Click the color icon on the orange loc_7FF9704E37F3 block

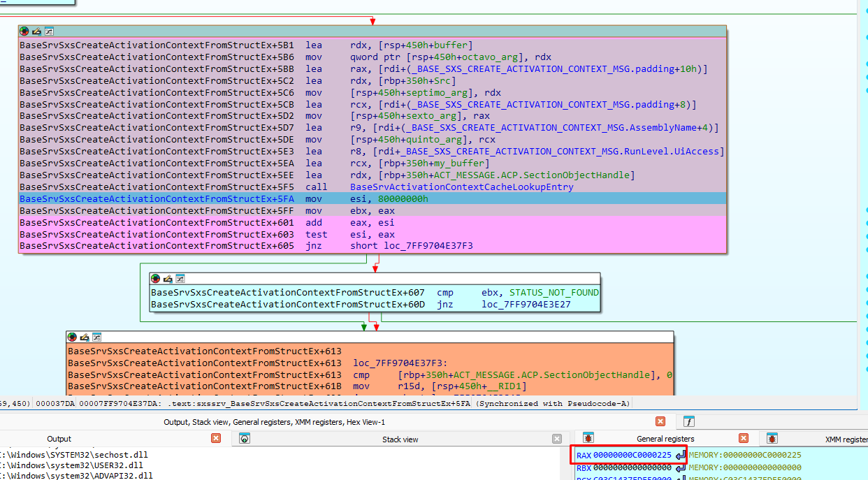73,337
